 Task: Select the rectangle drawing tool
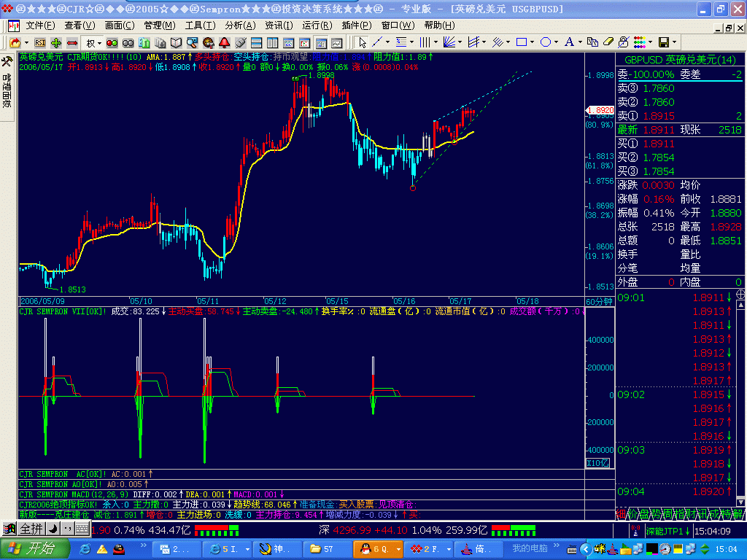(x=522, y=42)
